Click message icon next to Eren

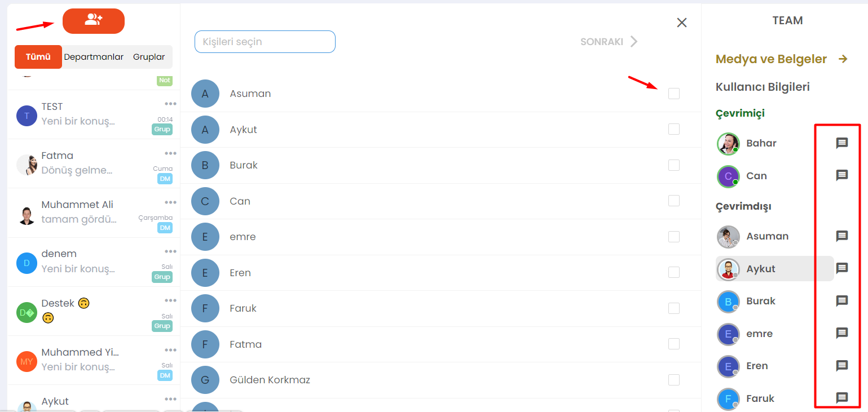(x=841, y=366)
